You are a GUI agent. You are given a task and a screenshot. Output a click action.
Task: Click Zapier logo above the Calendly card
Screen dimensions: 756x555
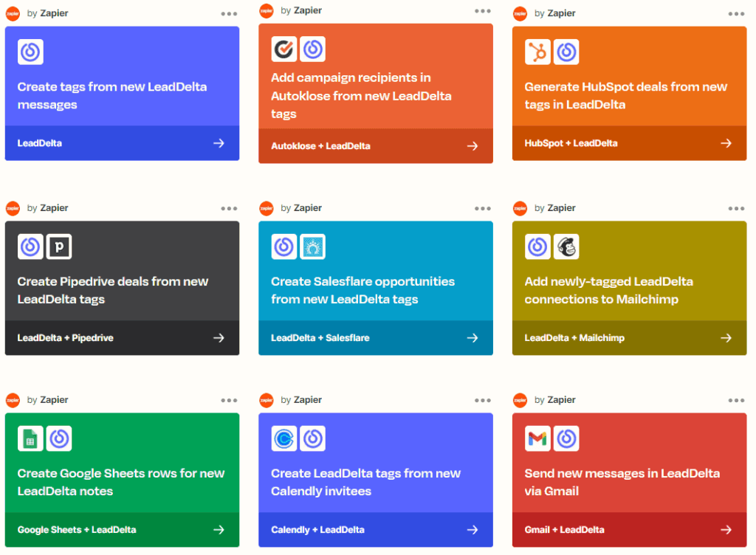(267, 400)
